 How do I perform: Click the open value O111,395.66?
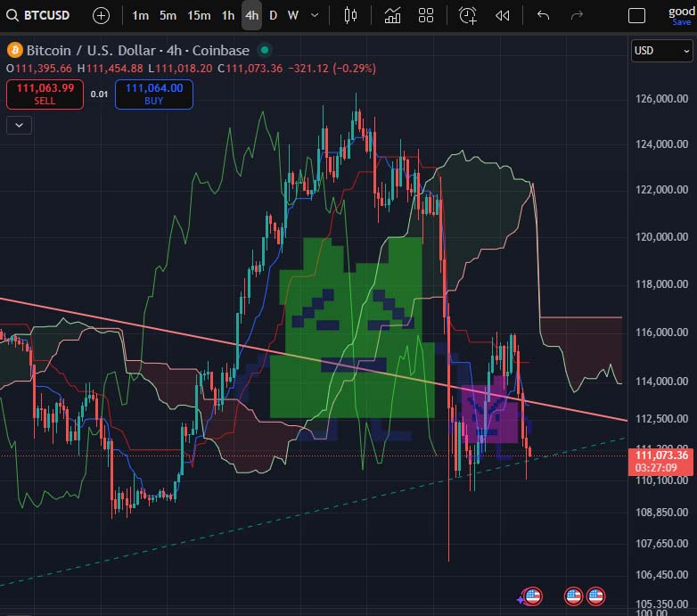(38, 69)
